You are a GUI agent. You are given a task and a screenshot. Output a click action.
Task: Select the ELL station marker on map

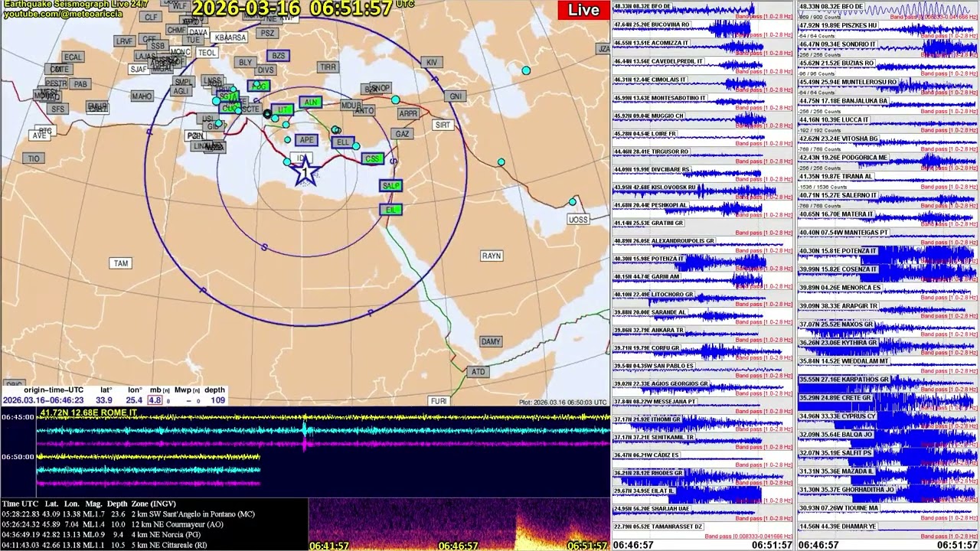pyautogui.click(x=343, y=142)
